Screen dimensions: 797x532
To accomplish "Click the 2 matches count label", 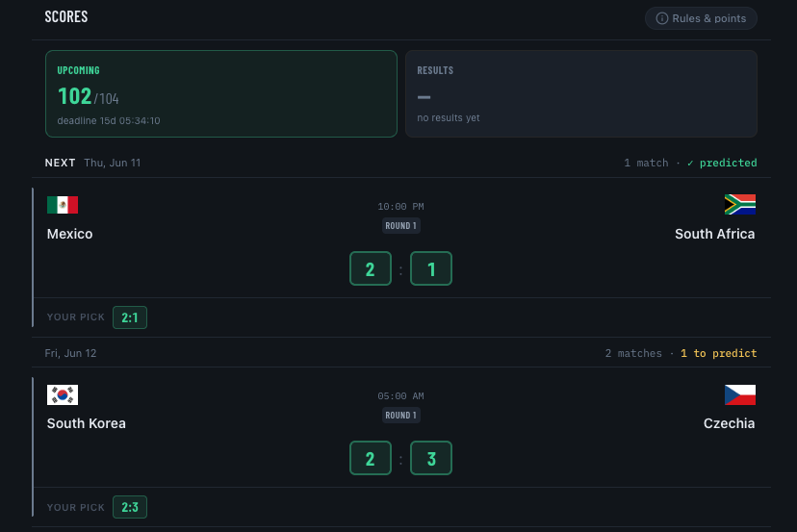I will 633,353.
